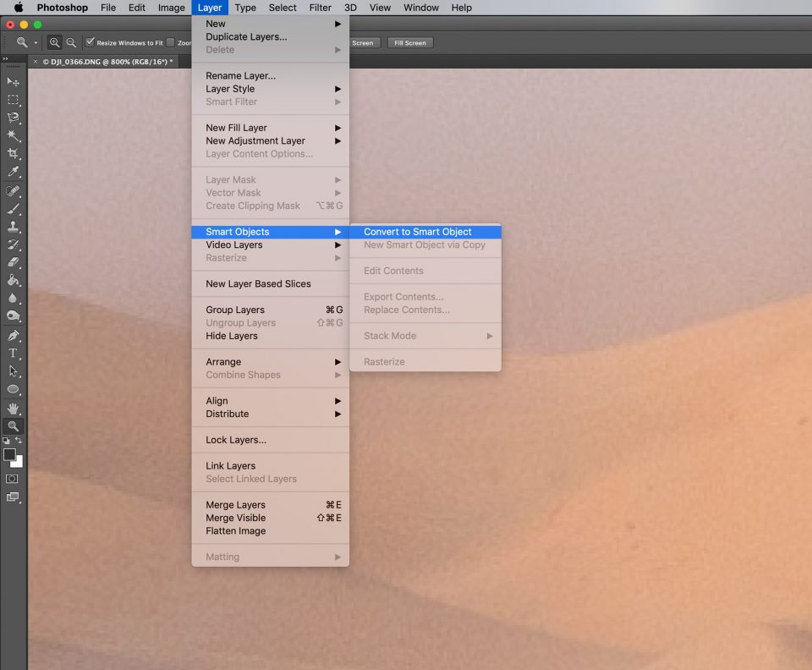
Task: Open the Image menu
Action: click(172, 8)
